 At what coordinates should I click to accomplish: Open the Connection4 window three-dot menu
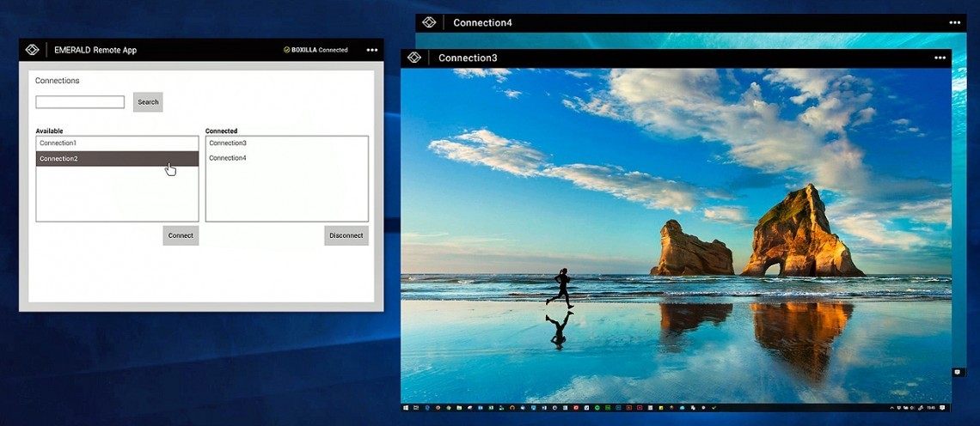pyautogui.click(x=955, y=22)
